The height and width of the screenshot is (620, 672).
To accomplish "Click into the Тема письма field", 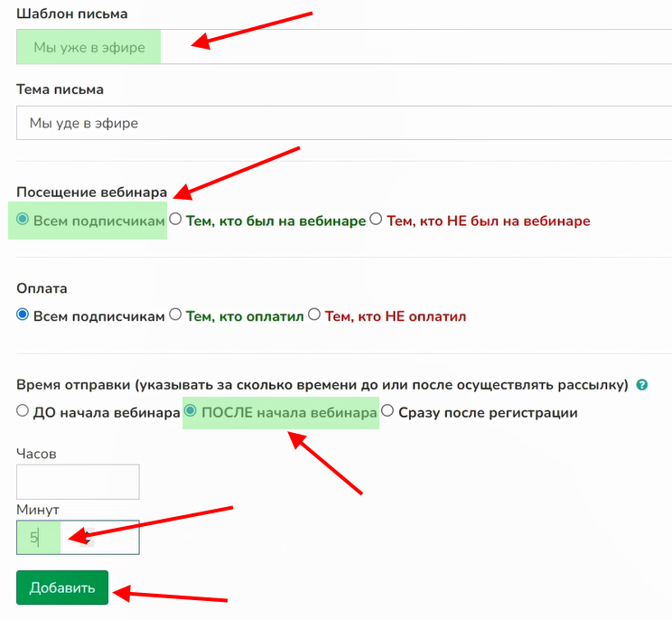I will (343, 123).
